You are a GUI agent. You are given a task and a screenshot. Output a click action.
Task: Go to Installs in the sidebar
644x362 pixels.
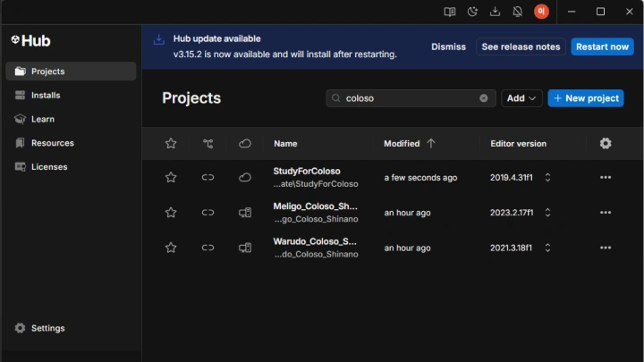click(46, 95)
